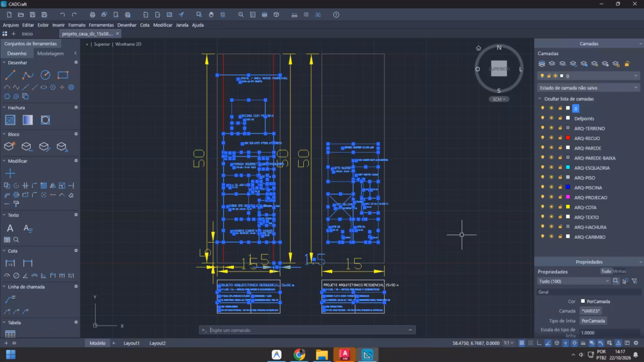Select the Pan hand tool
Viewport: 644px width, 362px height.
211,15
